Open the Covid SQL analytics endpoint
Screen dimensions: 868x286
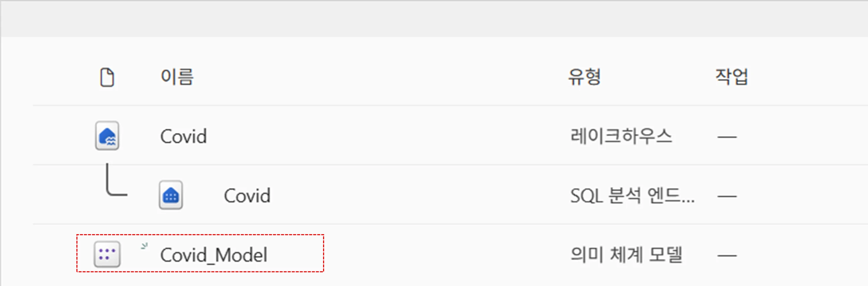point(247,195)
